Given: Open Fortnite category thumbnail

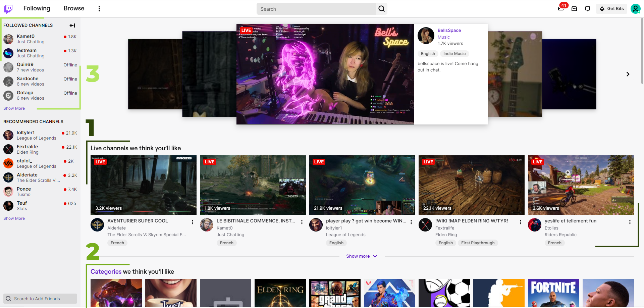Looking at the screenshot, I should tap(553, 293).
